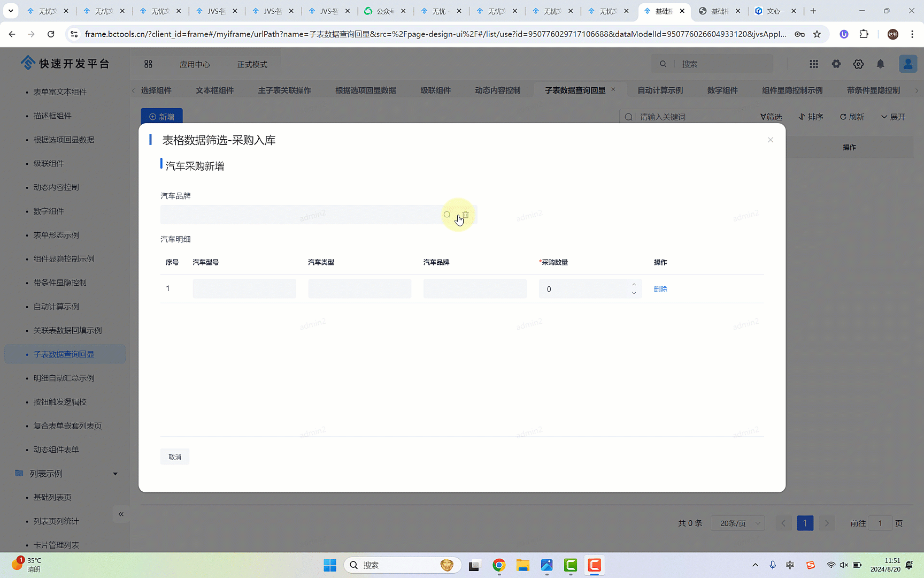The image size is (924, 578).
Task: Click page number 1 button
Action: (805, 523)
